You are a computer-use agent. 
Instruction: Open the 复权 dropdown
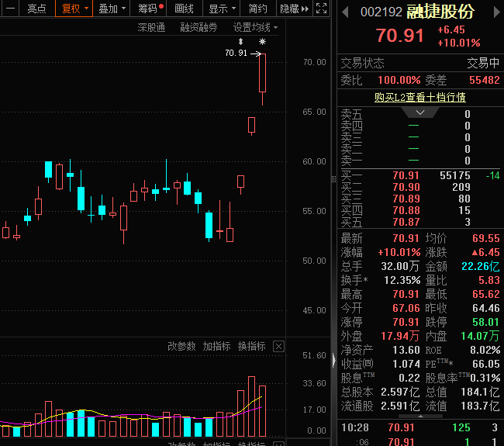pos(74,9)
